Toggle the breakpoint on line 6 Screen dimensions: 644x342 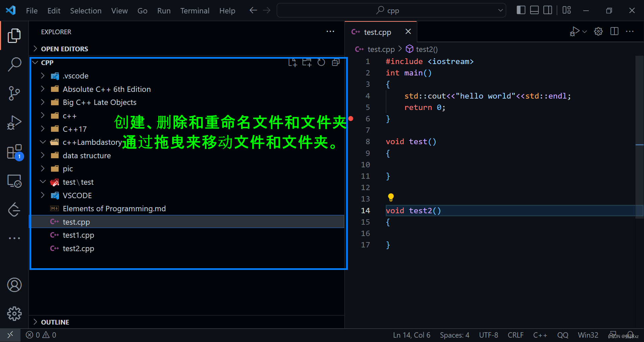[x=351, y=119]
